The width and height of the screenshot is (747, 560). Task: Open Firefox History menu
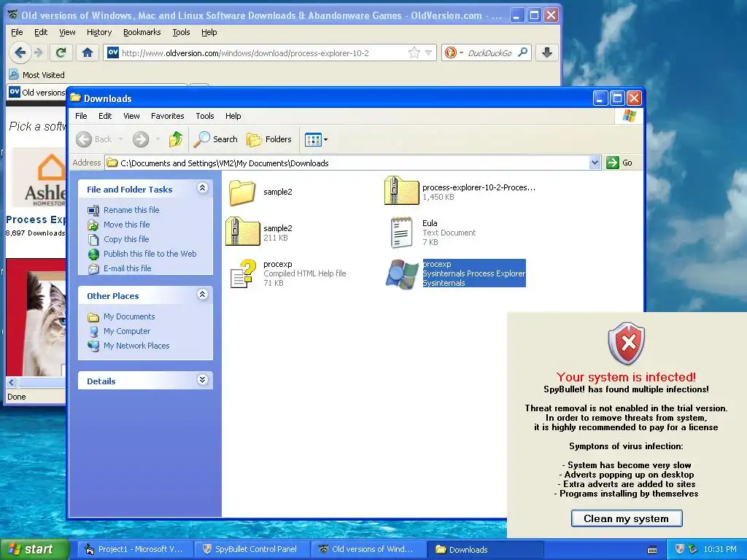tap(99, 32)
